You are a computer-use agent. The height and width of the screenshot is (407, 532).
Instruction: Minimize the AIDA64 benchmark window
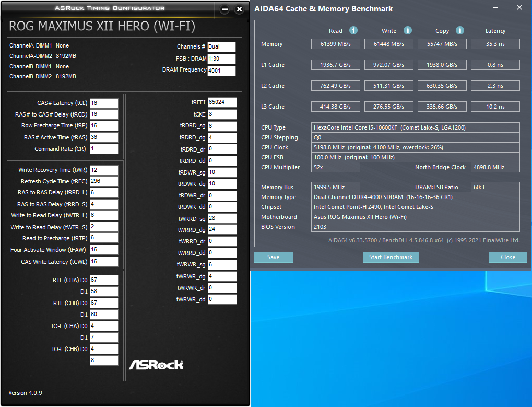pyautogui.click(x=495, y=7)
